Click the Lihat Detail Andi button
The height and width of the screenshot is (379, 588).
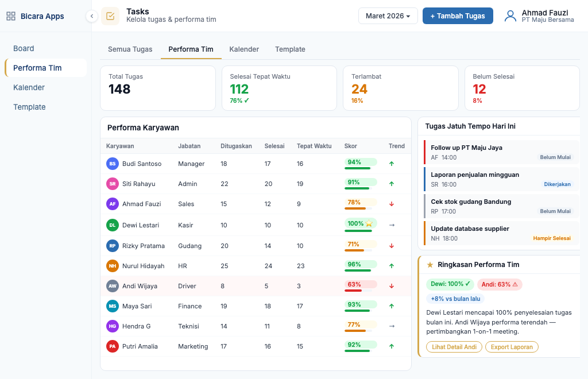(454, 347)
